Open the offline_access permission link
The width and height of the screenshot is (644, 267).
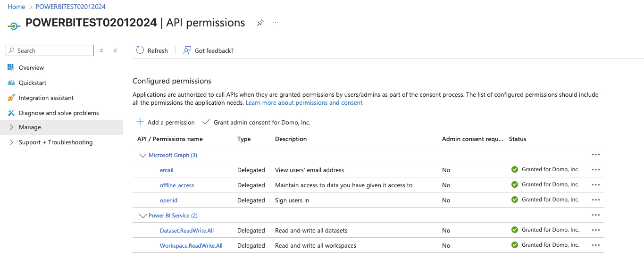point(177,185)
